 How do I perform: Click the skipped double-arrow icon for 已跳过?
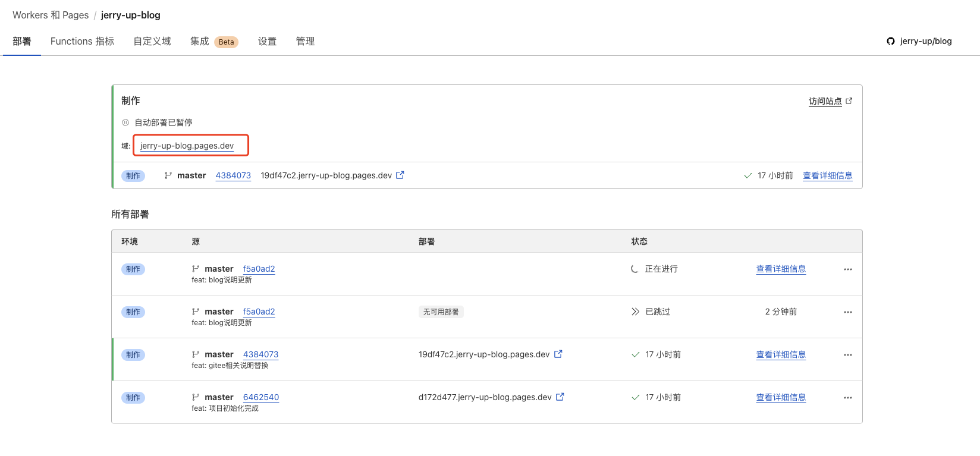635,312
